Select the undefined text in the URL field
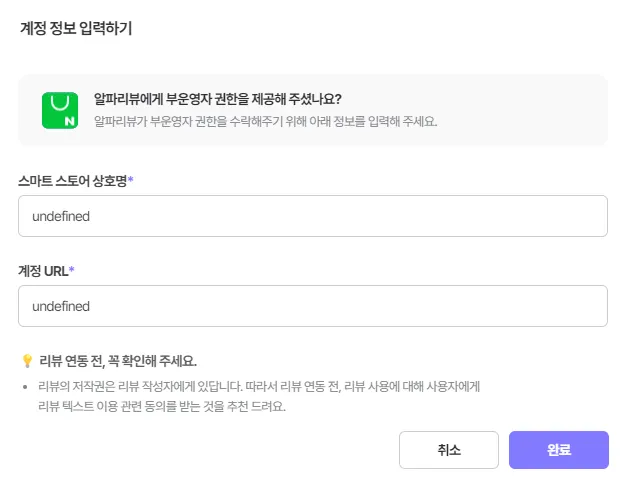The width and height of the screenshot is (623, 480). 61,306
